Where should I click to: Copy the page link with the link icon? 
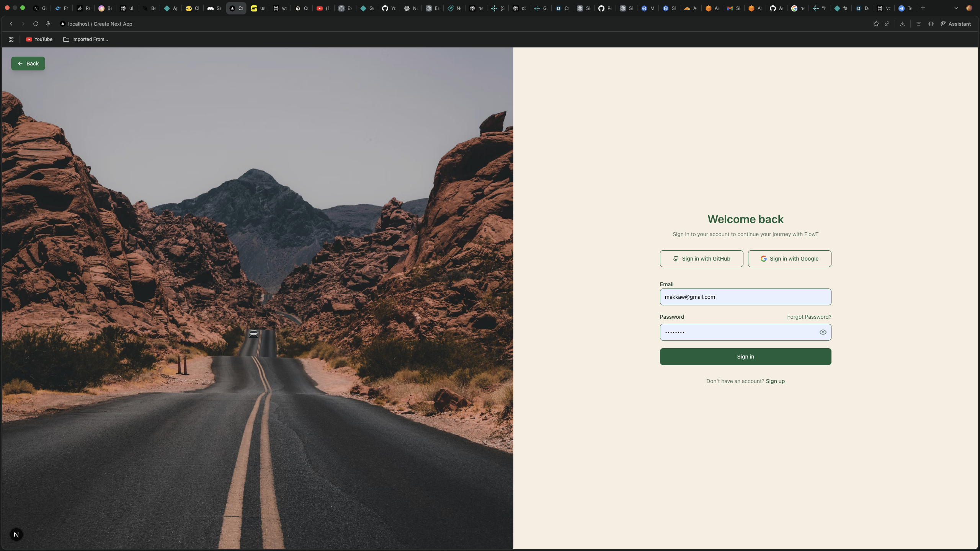(x=887, y=24)
